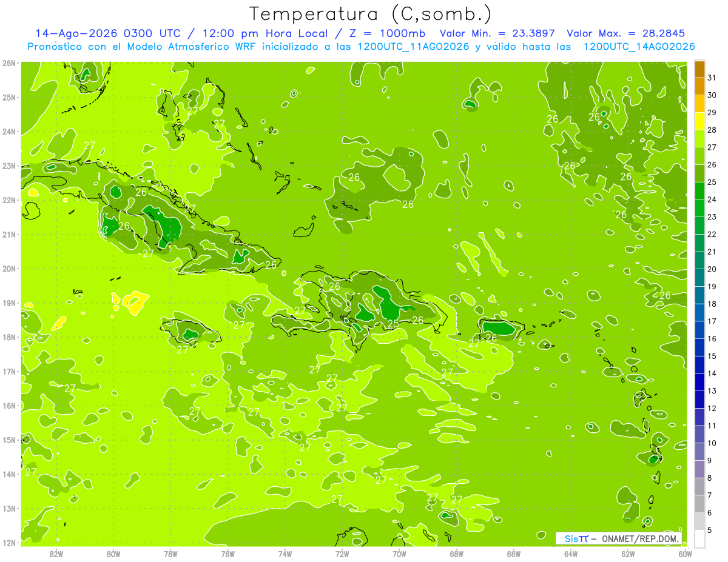The height and width of the screenshot is (562, 728).
Task: Click the '70W' longitude axis label
Action: point(399,554)
